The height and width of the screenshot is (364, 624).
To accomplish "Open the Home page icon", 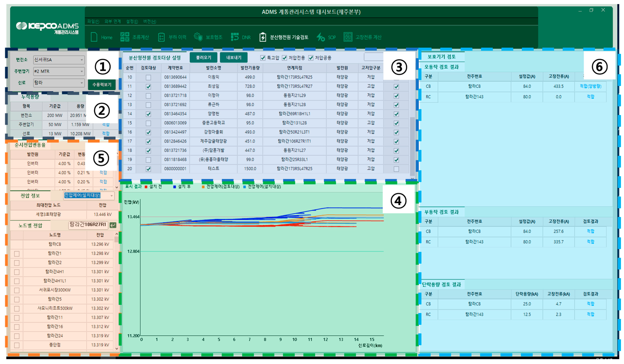I will pos(94,37).
